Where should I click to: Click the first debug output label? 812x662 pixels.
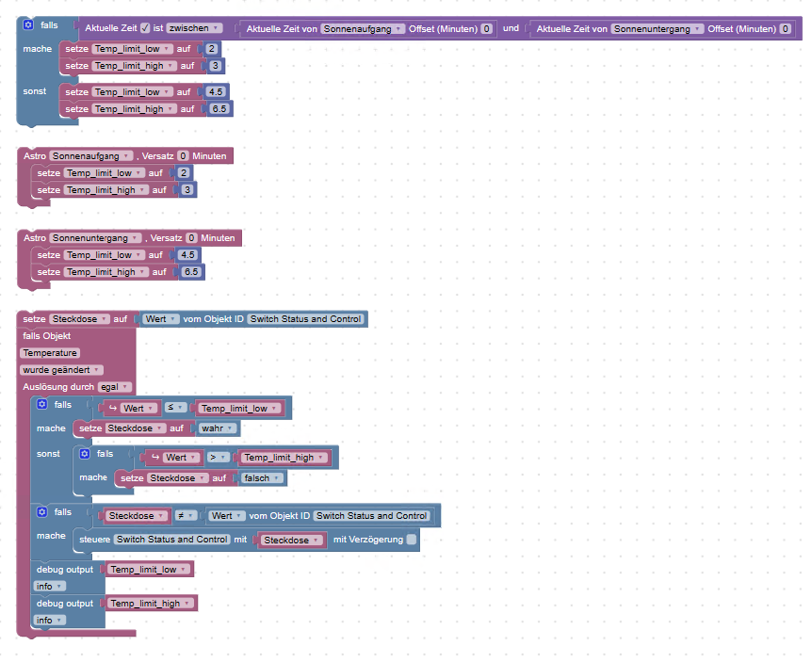[x=65, y=570]
